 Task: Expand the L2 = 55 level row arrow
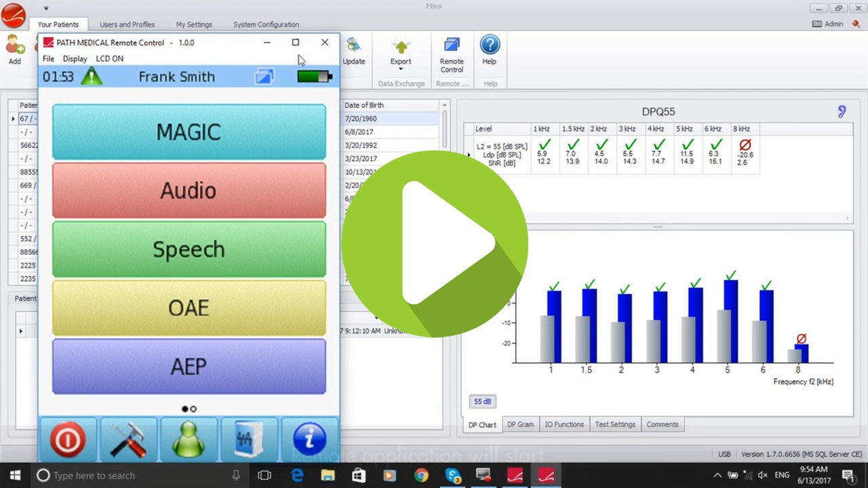(x=469, y=155)
